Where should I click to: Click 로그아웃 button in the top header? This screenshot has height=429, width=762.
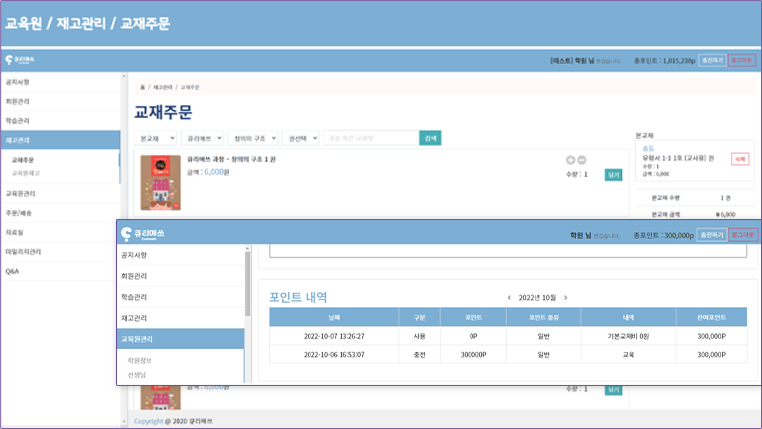click(742, 60)
